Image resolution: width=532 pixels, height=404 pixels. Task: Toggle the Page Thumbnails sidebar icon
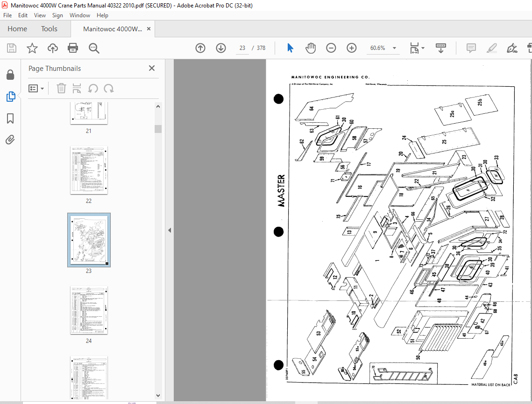point(11,97)
